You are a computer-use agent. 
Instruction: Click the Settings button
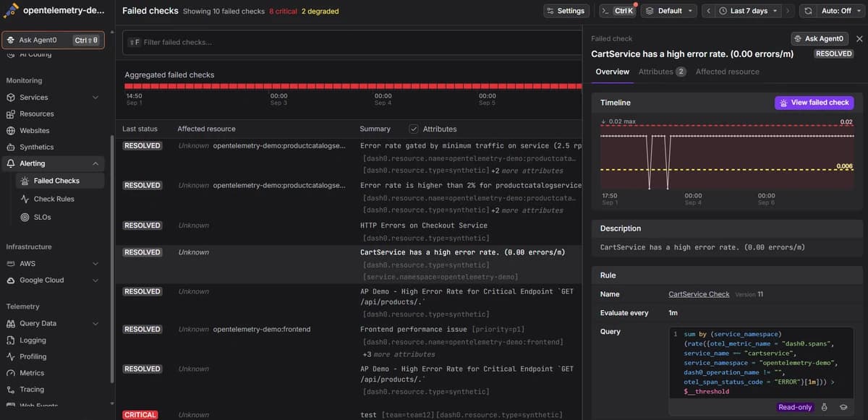[566, 11]
